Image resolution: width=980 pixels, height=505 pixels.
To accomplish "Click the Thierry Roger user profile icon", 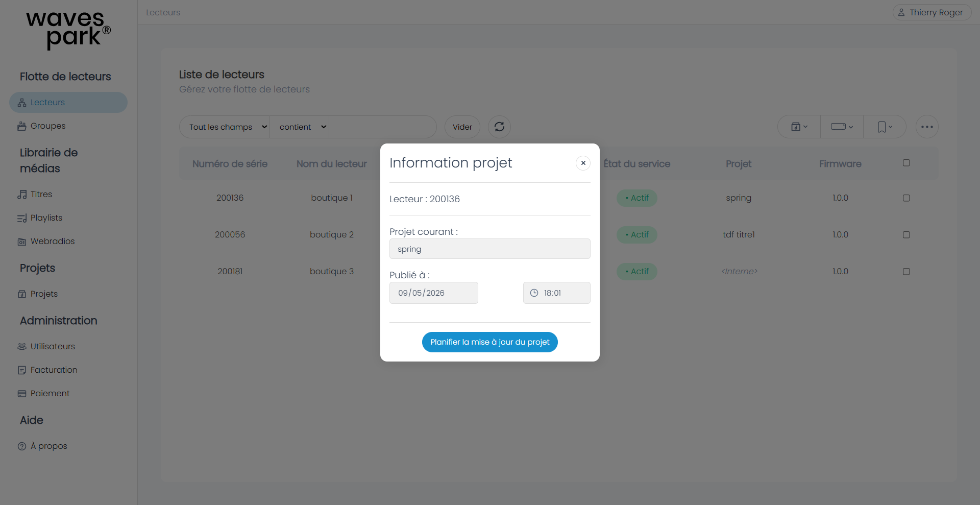I will point(901,12).
